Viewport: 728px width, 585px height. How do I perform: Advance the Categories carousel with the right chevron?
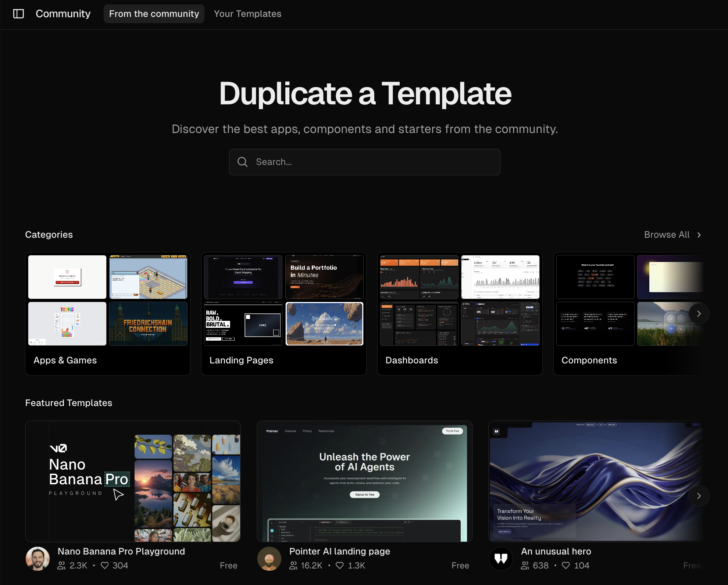point(699,313)
